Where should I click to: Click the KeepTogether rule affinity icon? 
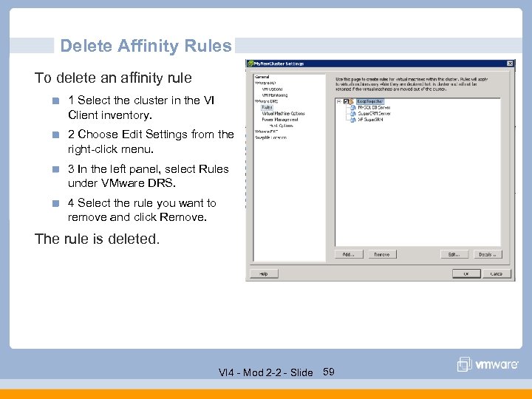click(x=352, y=101)
